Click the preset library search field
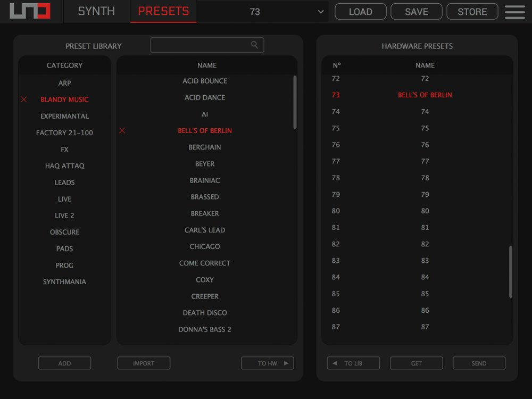 click(199, 45)
